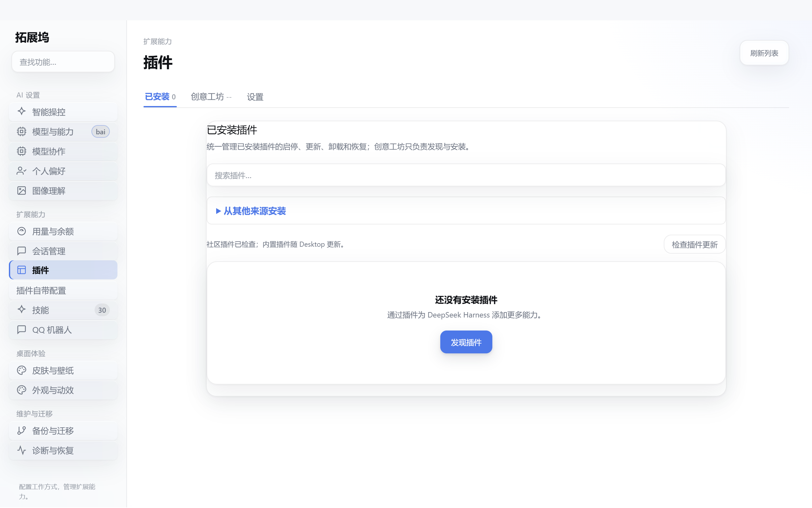Click the palette icon beside 外观与动效
The width and height of the screenshot is (812, 508).
coord(22,390)
